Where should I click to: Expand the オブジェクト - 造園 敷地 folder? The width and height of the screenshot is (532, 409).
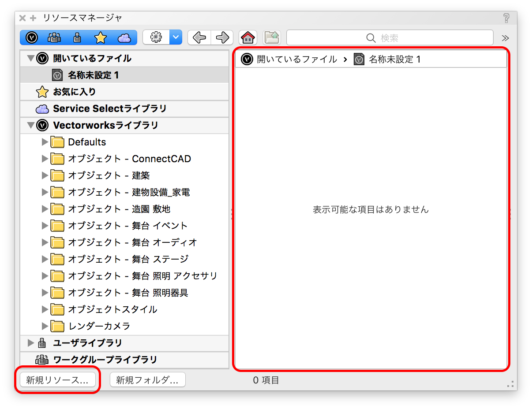click(x=45, y=209)
